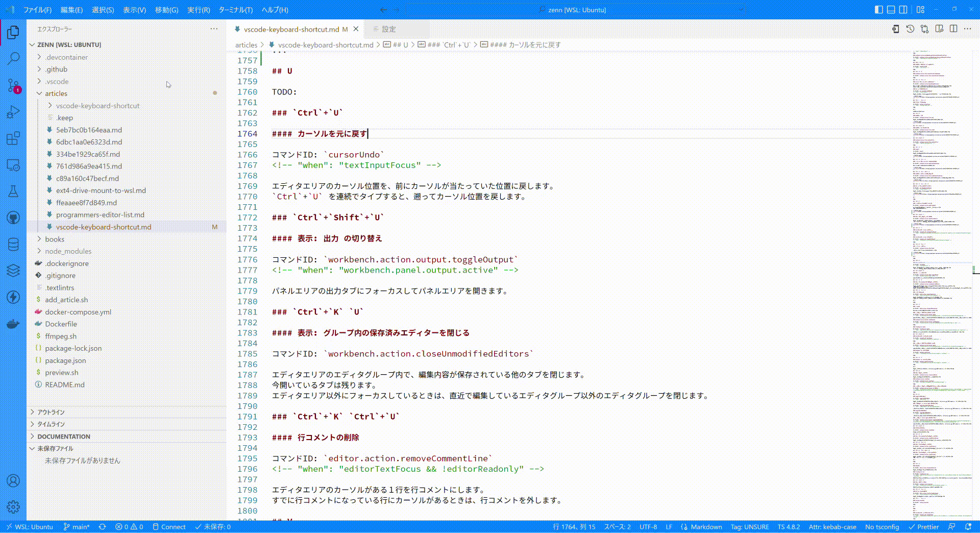Switch to the 設定 tab
Image resolution: width=980 pixels, height=533 pixels.
[x=397, y=29]
